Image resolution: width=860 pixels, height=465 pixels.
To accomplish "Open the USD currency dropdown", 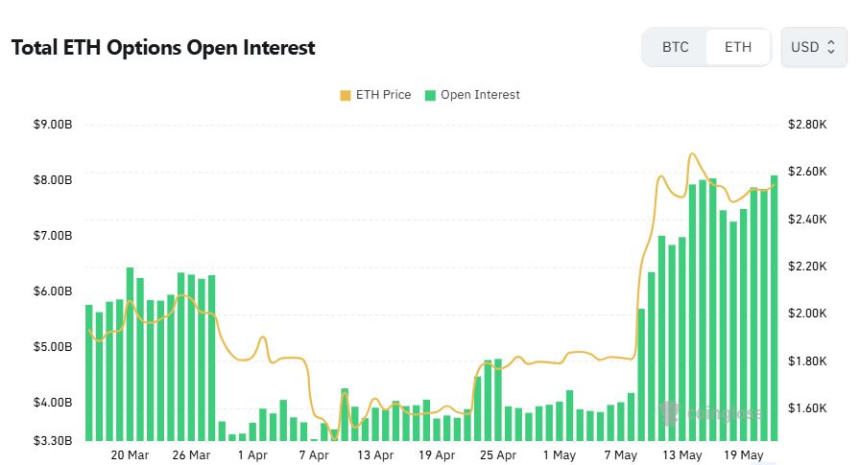I will (814, 47).
